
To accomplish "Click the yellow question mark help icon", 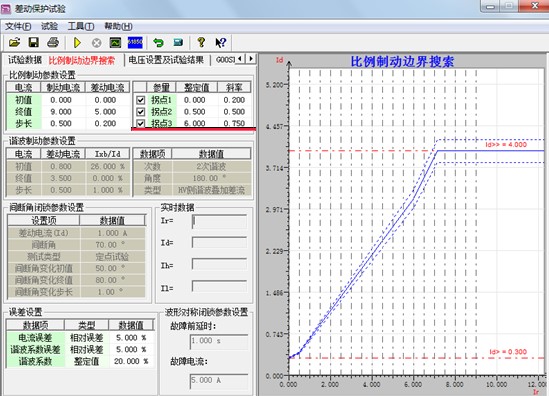I will pos(201,42).
